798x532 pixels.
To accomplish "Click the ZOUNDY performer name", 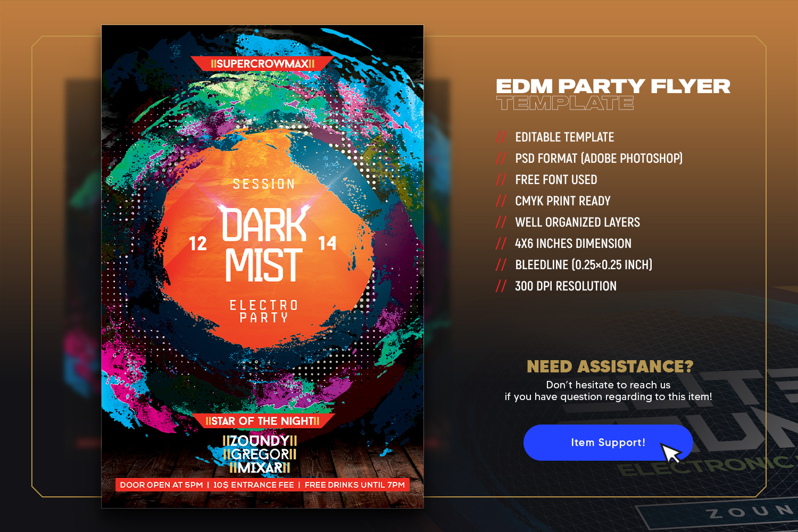I will tap(260, 440).
